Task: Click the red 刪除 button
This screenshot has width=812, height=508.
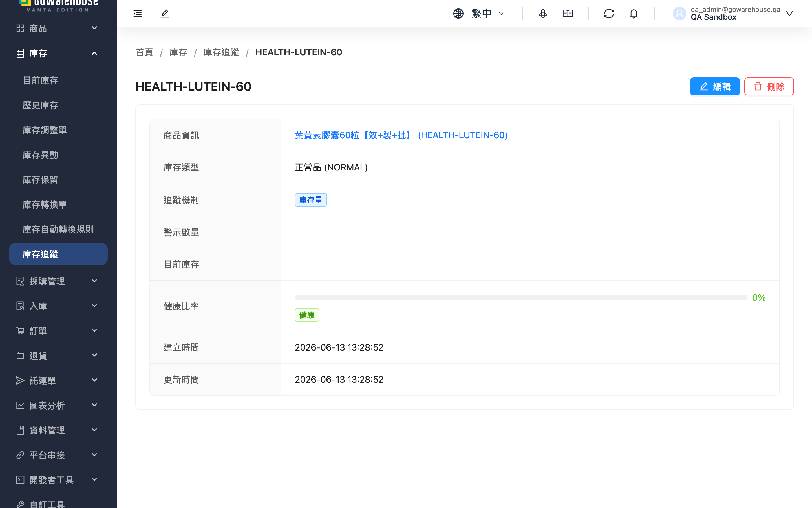Action: click(769, 86)
